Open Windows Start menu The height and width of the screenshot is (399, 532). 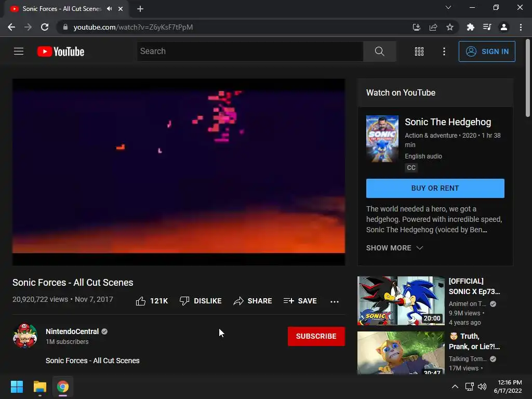17,387
